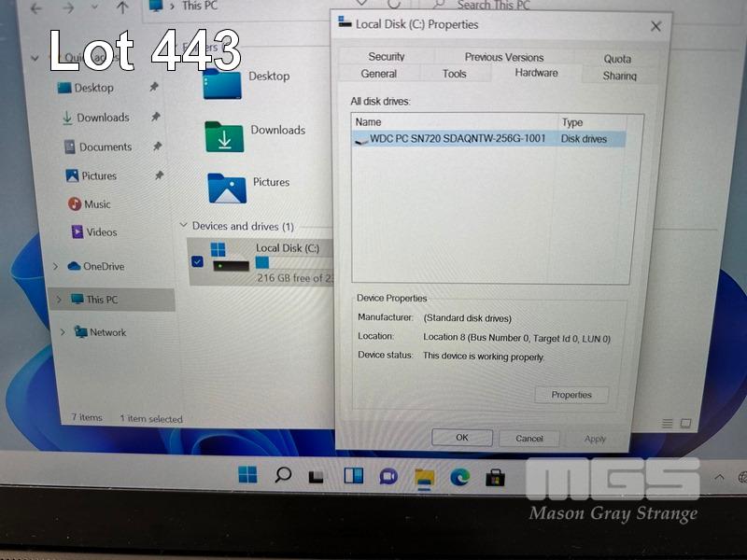
Task: Launch Microsoft Edge from taskbar
Action: tap(459, 476)
